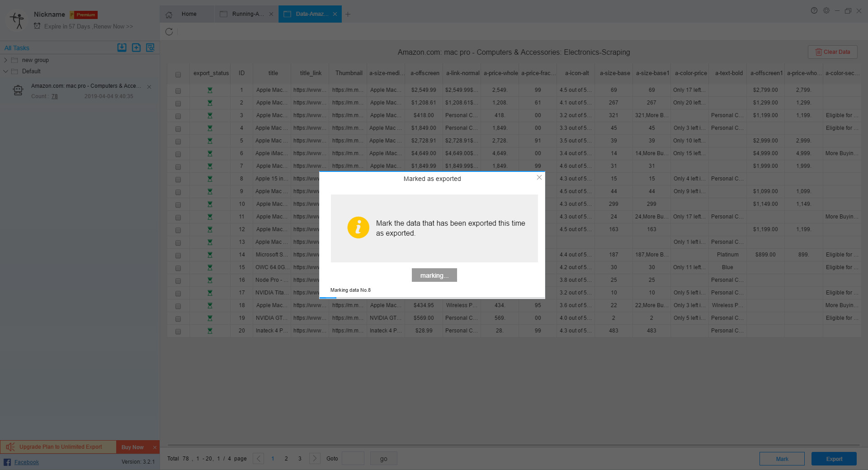Collapse the Default folder

(x=5, y=71)
